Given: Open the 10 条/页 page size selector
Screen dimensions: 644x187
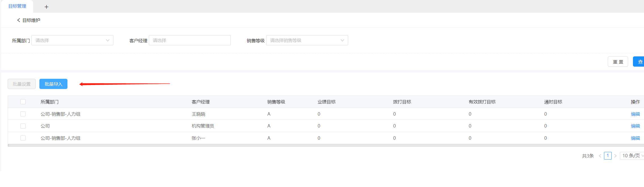Looking at the screenshot, I should 632,156.
